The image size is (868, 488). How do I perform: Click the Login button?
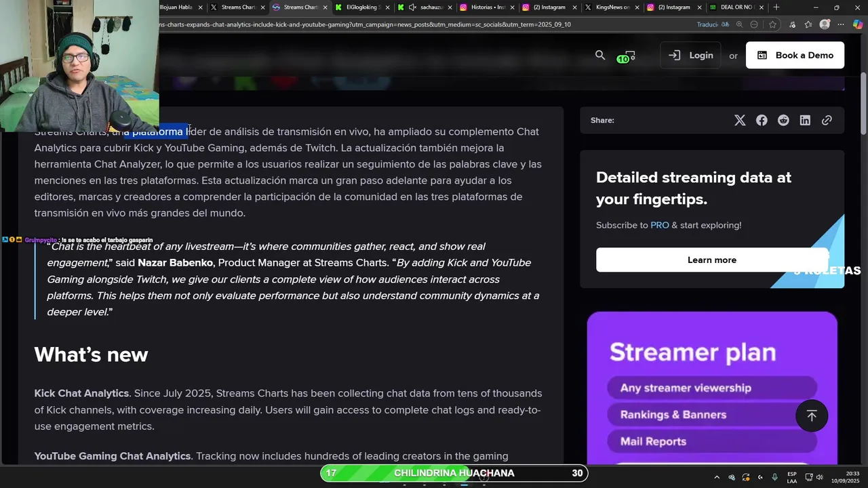click(690, 56)
